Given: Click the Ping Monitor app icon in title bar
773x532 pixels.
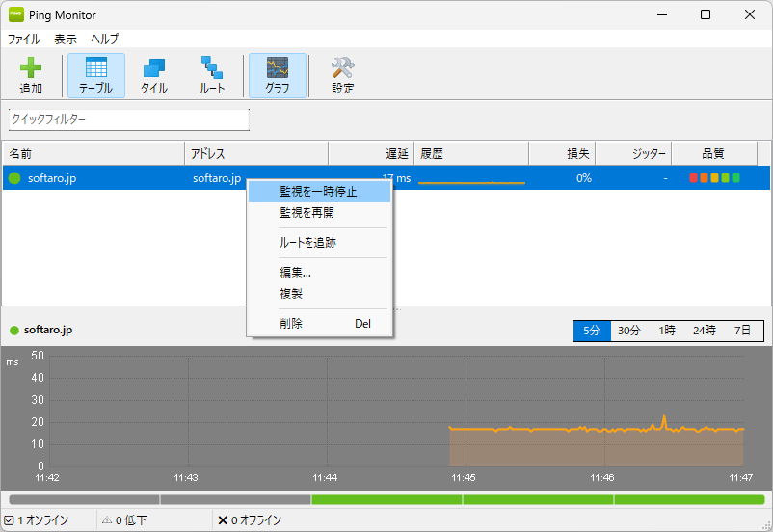Looking at the screenshot, I should pyautogui.click(x=16, y=15).
